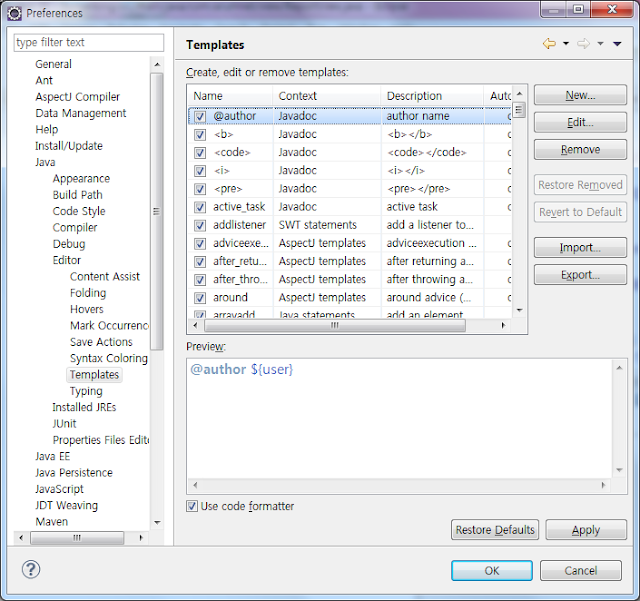Uncheck the <i> template checkbox

click(x=200, y=171)
